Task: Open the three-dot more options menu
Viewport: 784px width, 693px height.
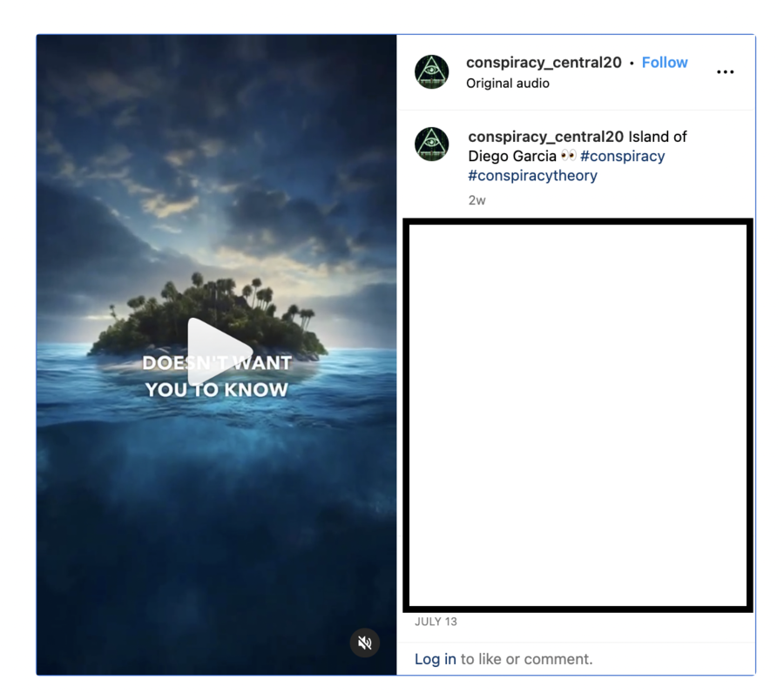Action: pos(725,72)
